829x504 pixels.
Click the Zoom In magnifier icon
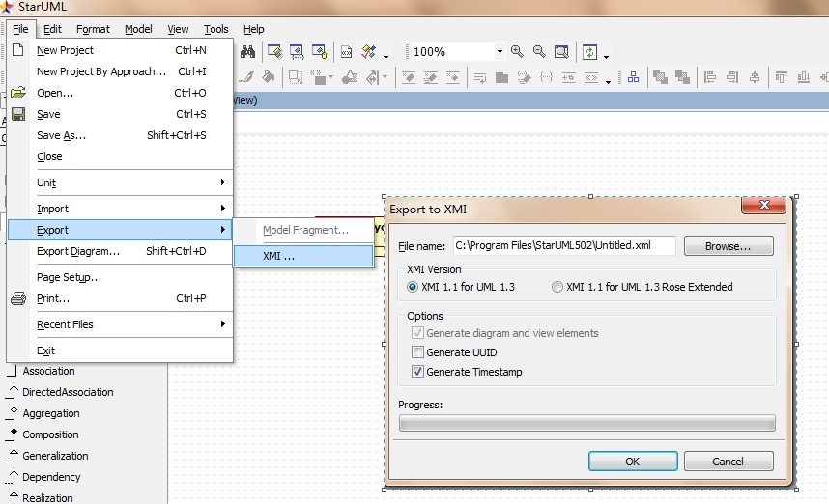tap(517, 51)
